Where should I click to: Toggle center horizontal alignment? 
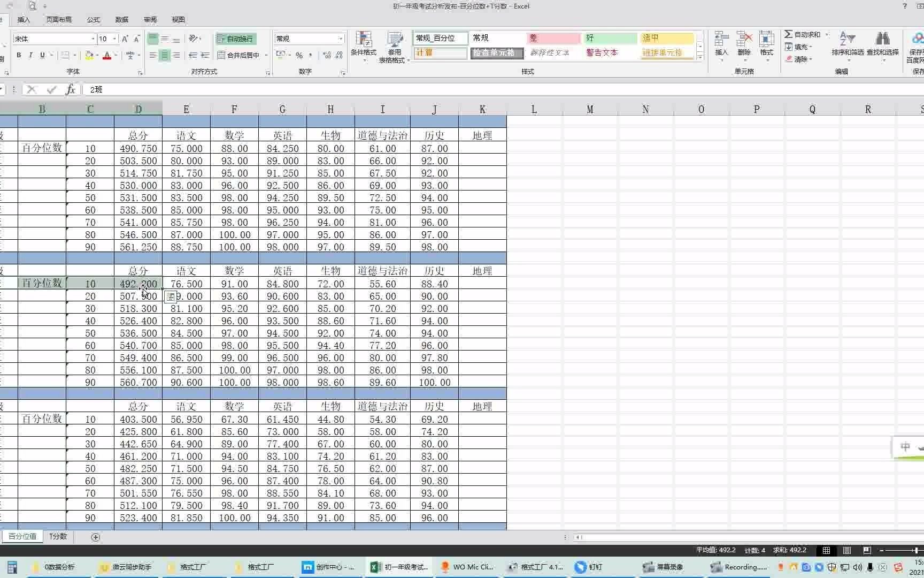[x=165, y=55]
